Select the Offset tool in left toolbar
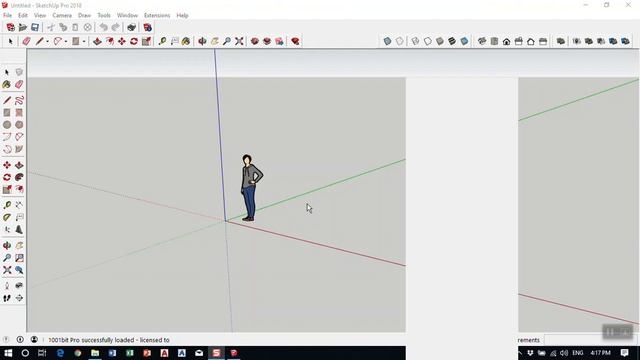The height and width of the screenshot is (360, 640). 19,189
